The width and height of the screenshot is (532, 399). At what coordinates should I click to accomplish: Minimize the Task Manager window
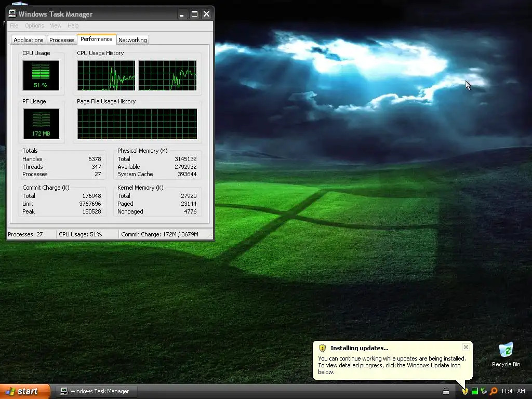(x=182, y=14)
